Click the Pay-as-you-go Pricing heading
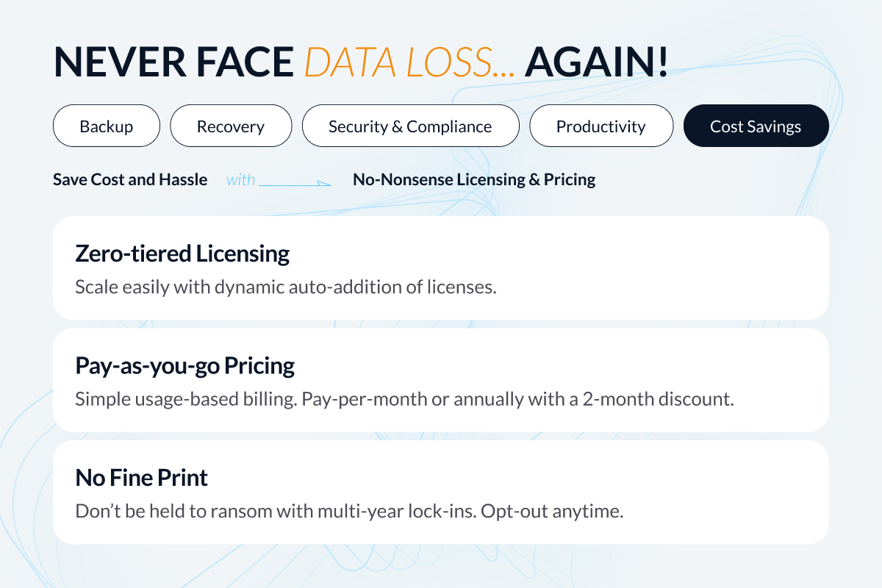This screenshot has height=588, width=882. click(184, 365)
